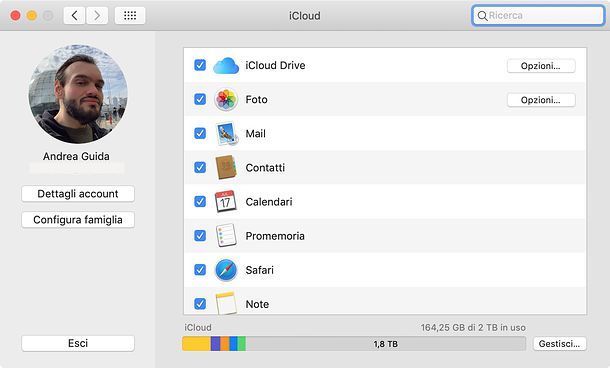Uncheck the Note checkbox

point(200,303)
